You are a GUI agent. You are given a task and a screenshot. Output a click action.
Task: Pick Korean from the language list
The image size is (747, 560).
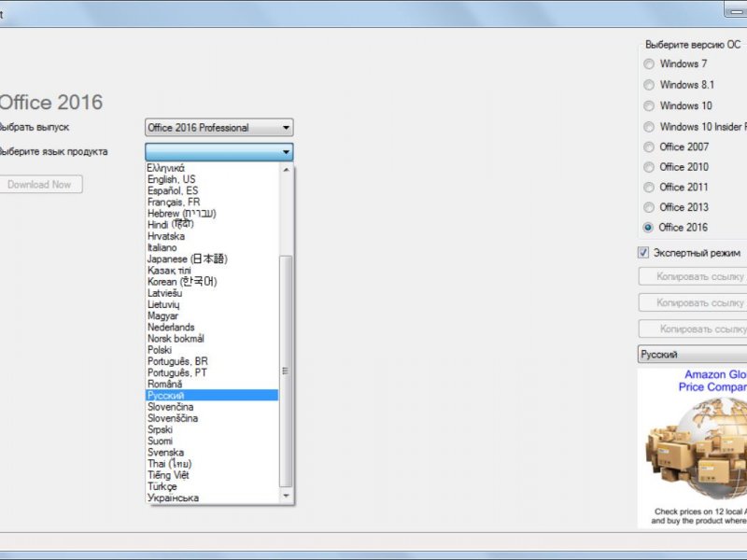point(212,282)
